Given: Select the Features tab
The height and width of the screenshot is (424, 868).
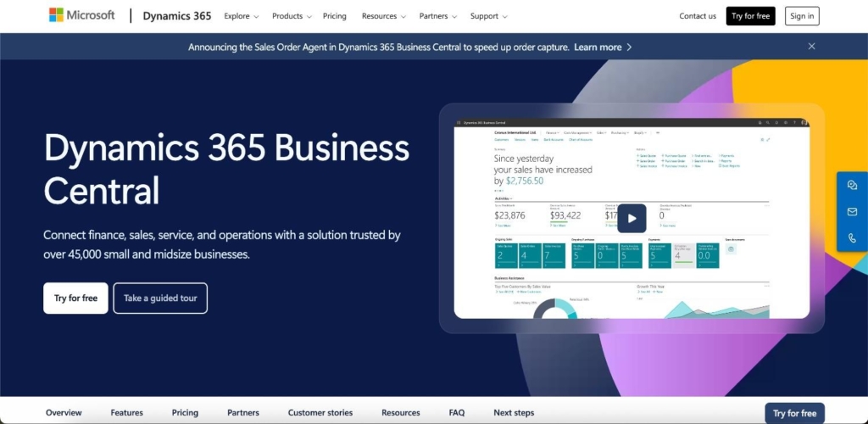Looking at the screenshot, I should point(127,413).
